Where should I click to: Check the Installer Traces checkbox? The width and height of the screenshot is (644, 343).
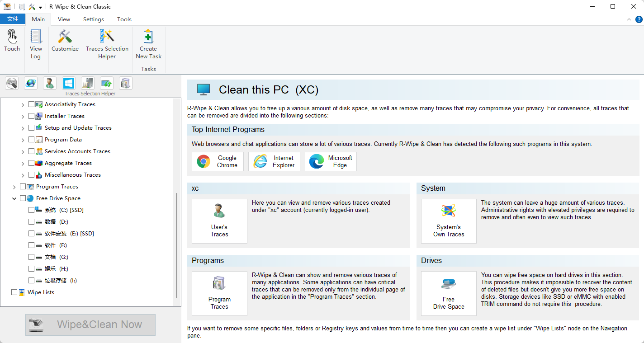tap(31, 116)
